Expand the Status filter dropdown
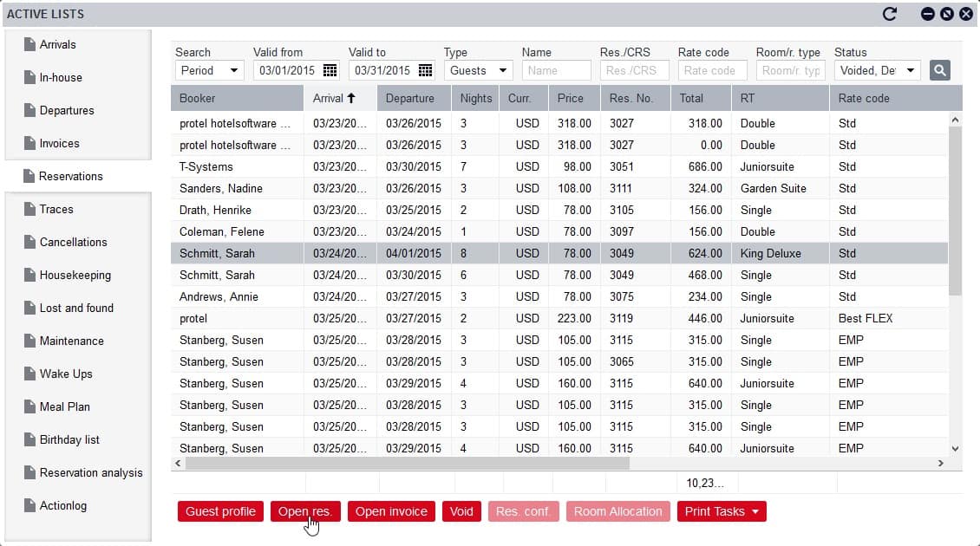 [x=877, y=70]
